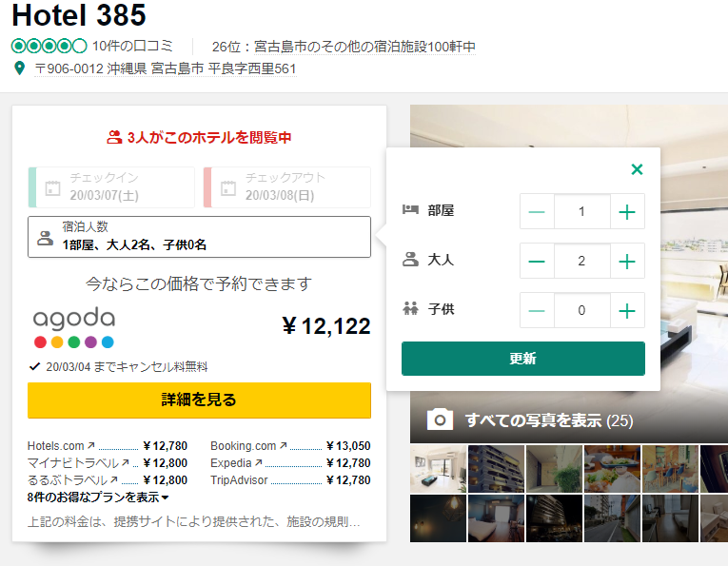Increase the children (子供) count

627,310
